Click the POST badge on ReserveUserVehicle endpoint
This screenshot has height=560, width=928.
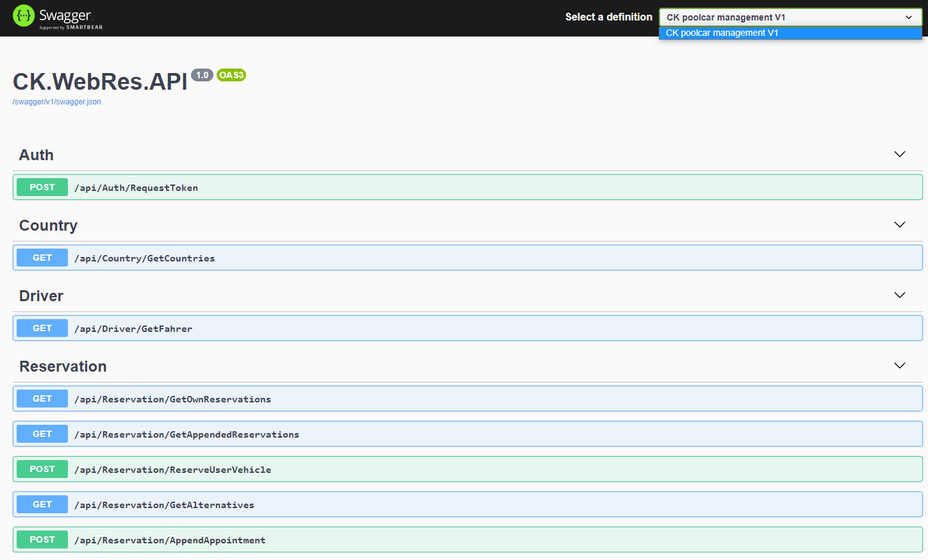[42, 469]
